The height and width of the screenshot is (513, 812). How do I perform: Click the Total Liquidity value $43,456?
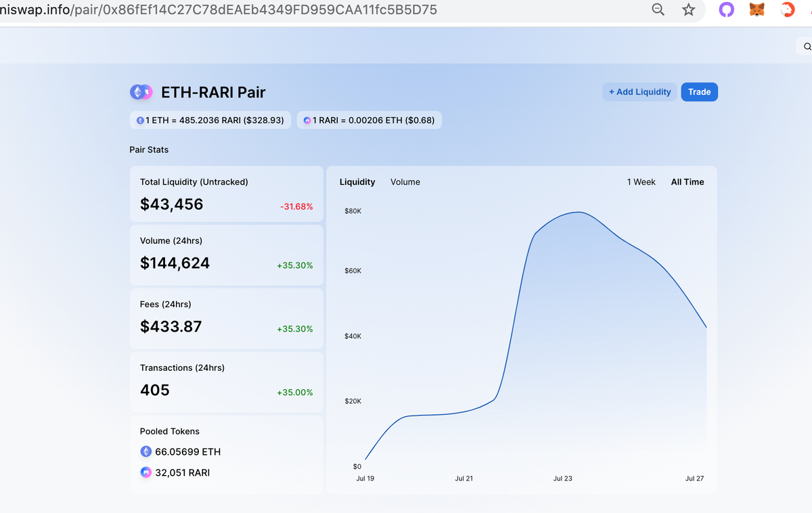pos(171,204)
